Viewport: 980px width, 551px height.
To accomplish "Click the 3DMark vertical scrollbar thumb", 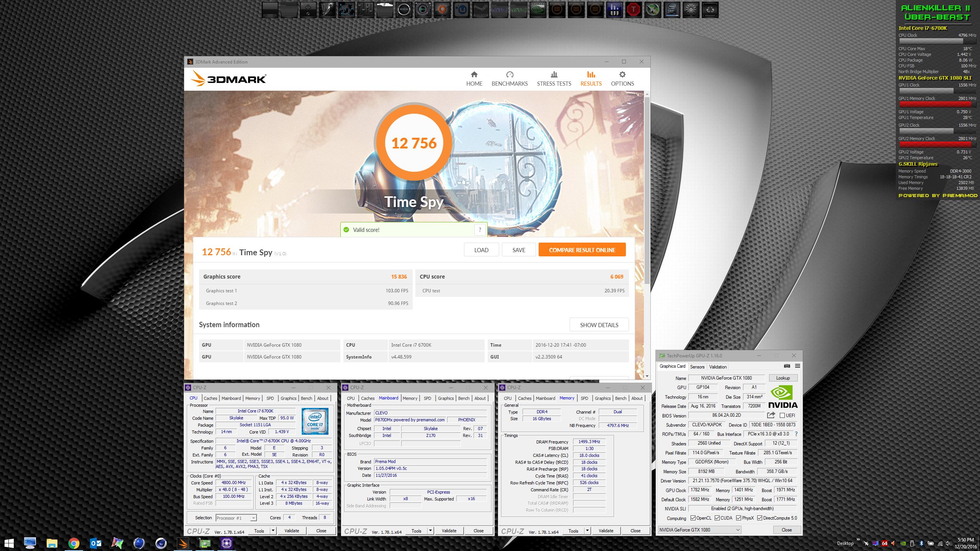I will pyautogui.click(x=647, y=190).
